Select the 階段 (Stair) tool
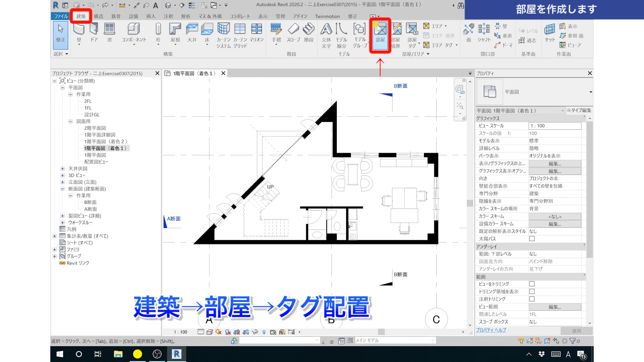Screen dimensions: 644x362 click(309, 29)
